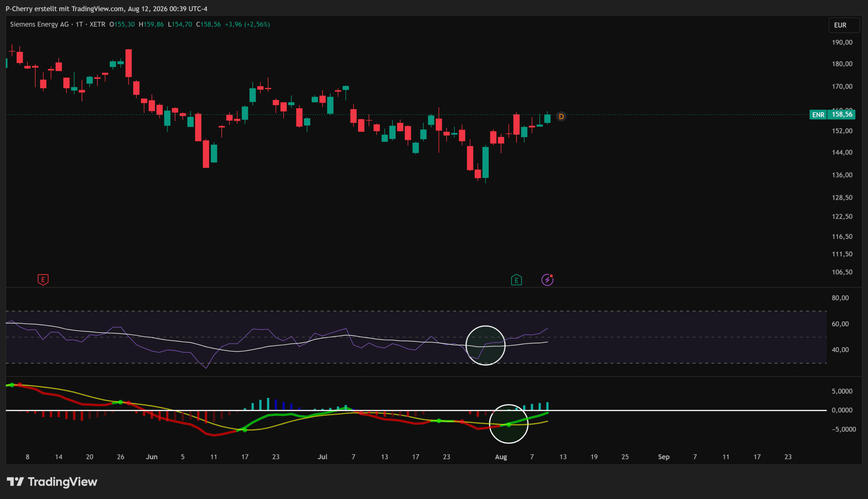Click the orange dividend D marker
The width and height of the screenshot is (868, 499).
561,117
